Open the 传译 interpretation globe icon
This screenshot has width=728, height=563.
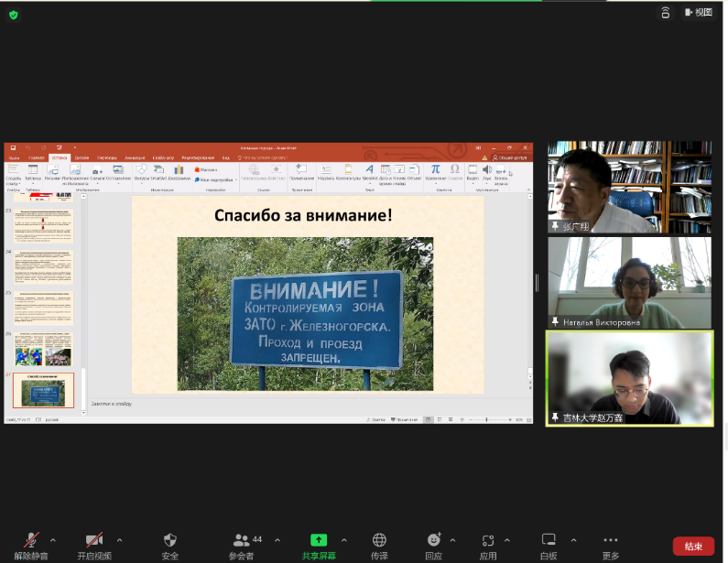(x=379, y=541)
